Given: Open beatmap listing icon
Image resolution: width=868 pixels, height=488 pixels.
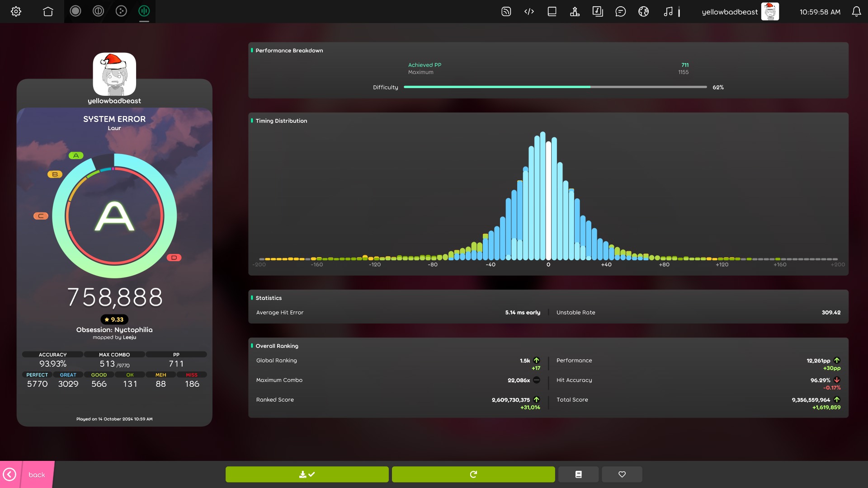Looking at the screenshot, I should 598,12.
